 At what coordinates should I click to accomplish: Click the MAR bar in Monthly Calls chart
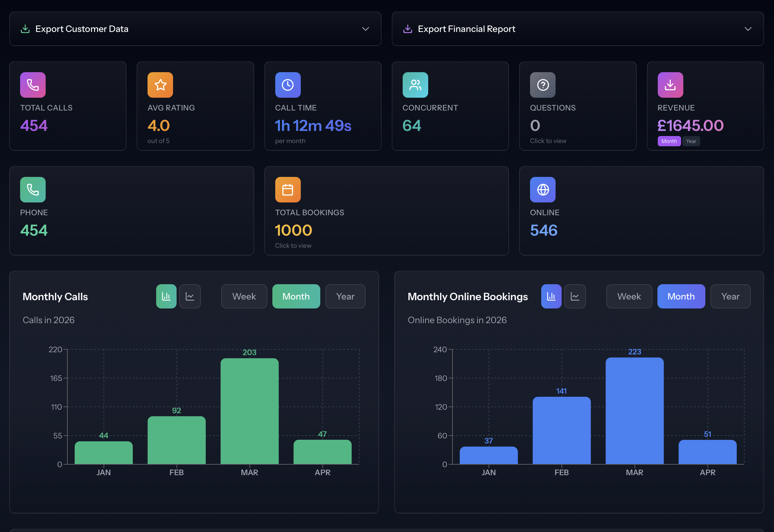click(x=249, y=411)
